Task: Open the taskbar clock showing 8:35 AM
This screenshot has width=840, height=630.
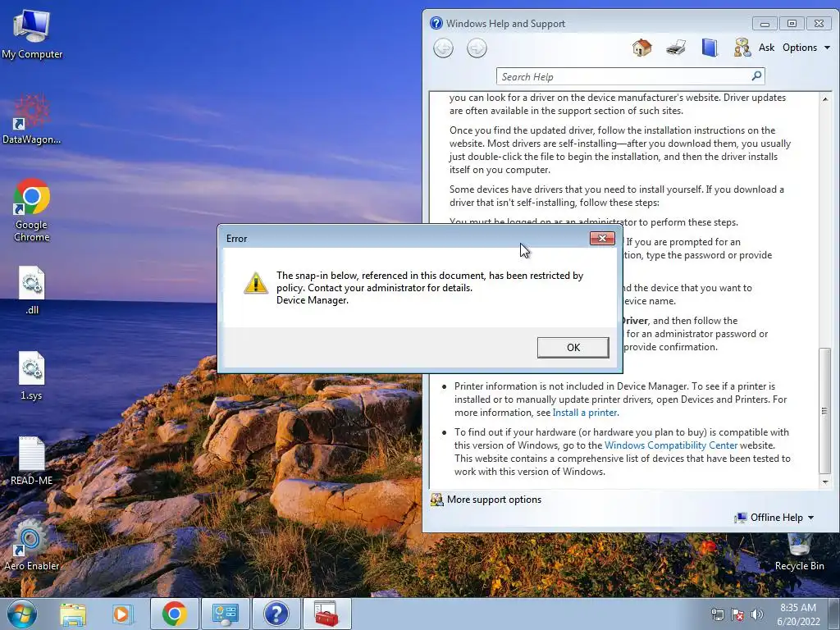Action: click(798, 614)
